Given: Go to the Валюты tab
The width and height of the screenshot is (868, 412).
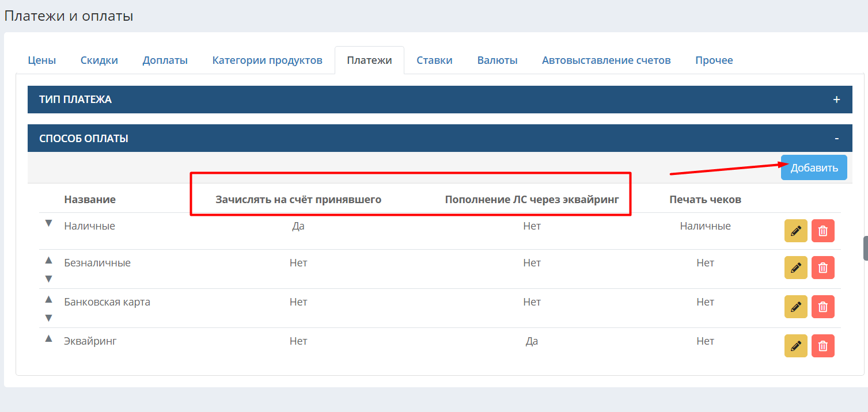Looking at the screenshot, I should pyautogui.click(x=497, y=60).
